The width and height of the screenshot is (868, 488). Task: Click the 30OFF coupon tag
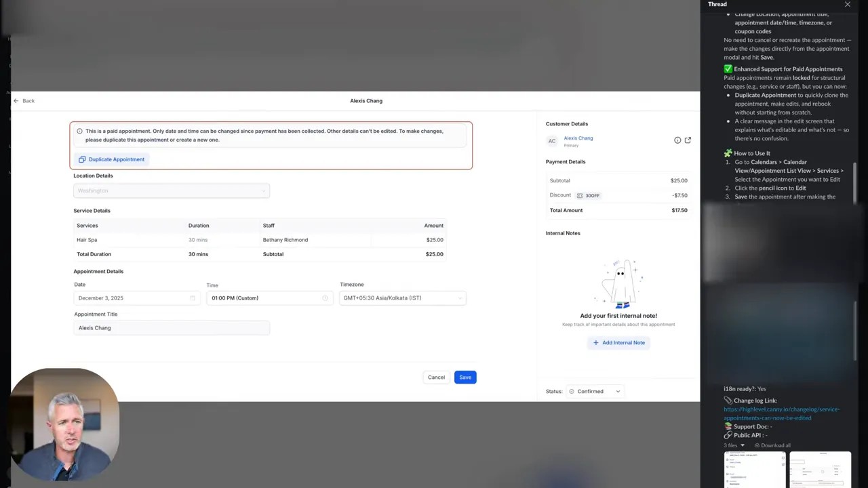589,196
